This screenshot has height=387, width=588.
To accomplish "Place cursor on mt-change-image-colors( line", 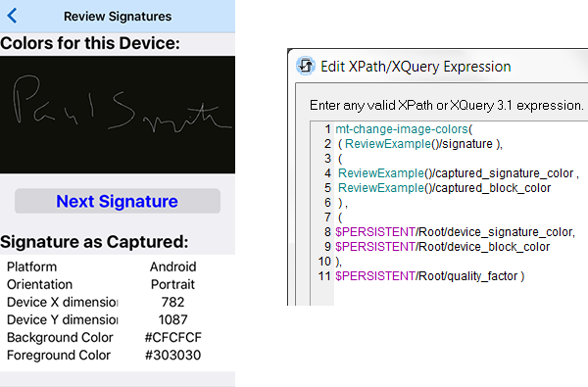I will [x=404, y=129].
